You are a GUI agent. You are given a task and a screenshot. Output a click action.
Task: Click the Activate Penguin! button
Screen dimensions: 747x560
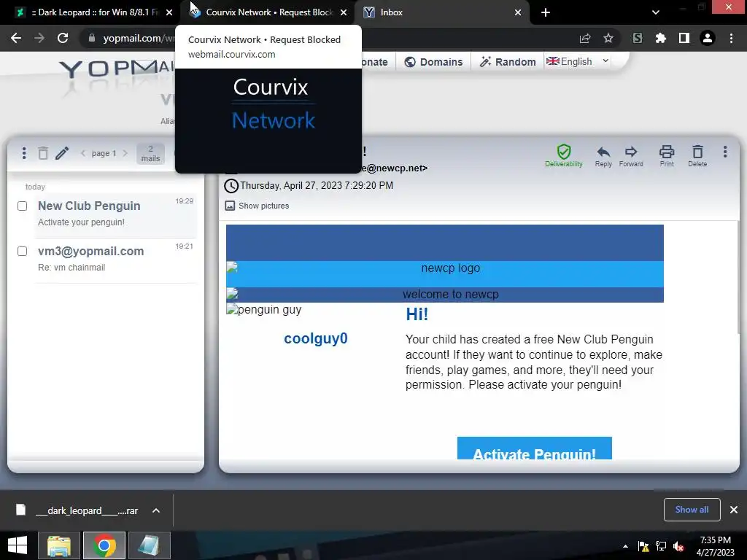[535, 448]
